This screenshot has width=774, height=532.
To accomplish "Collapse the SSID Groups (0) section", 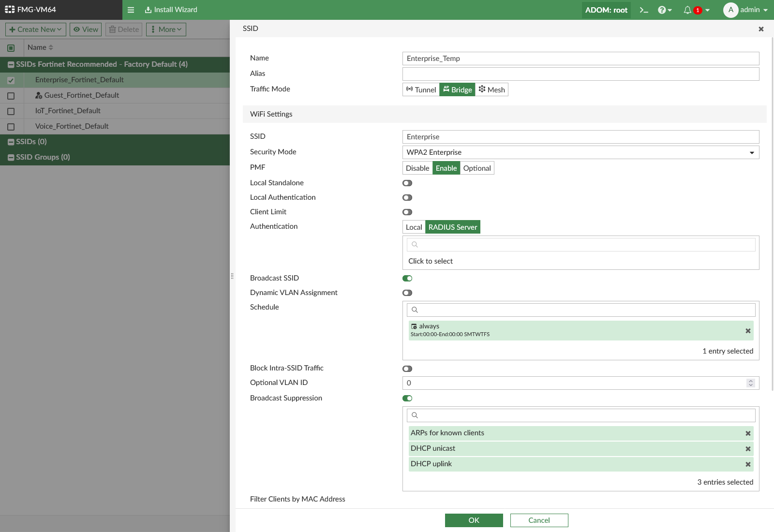I will coord(11,157).
